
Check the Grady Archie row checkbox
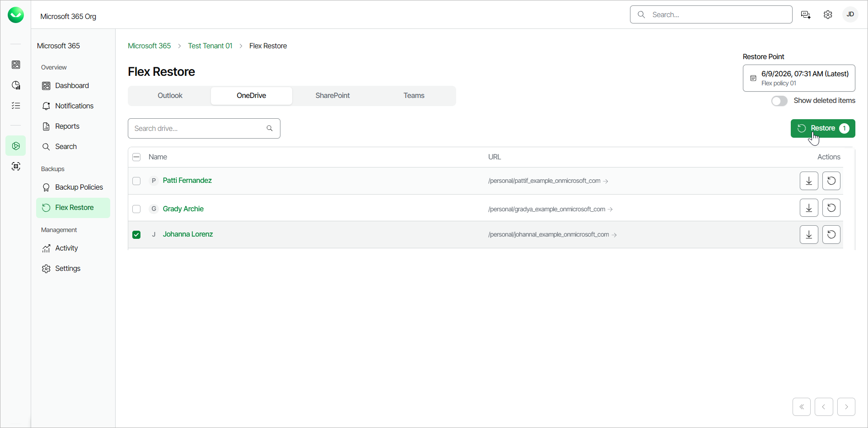pyautogui.click(x=136, y=209)
